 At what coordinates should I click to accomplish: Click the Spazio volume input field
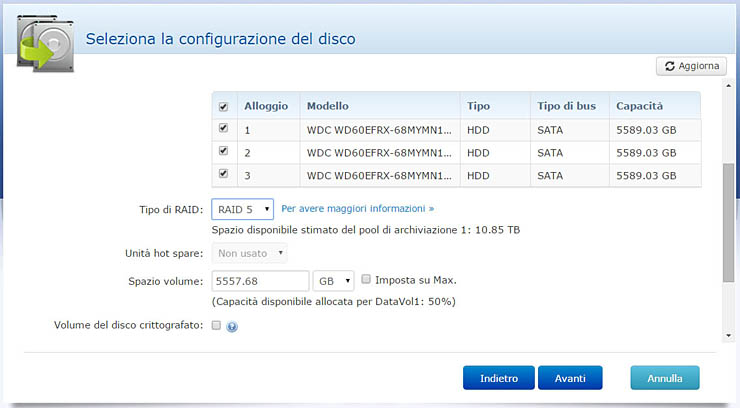[260, 281]
